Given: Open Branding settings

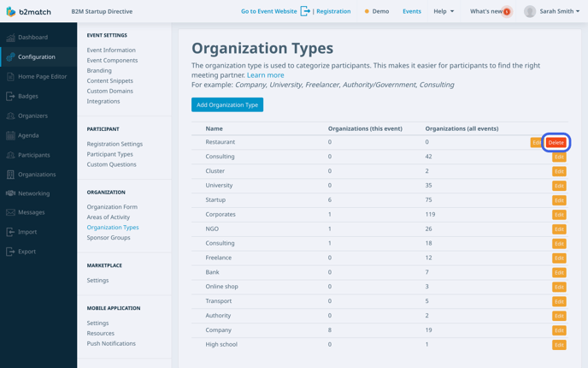Looking at the screenshot, I should pos(99,70).
